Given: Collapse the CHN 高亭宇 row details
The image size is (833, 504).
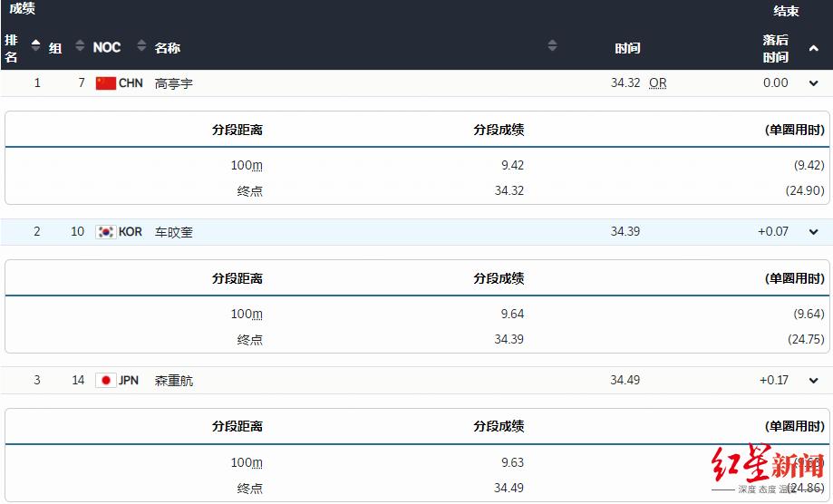Looking at the screenshot, I should tap(813, 83).
